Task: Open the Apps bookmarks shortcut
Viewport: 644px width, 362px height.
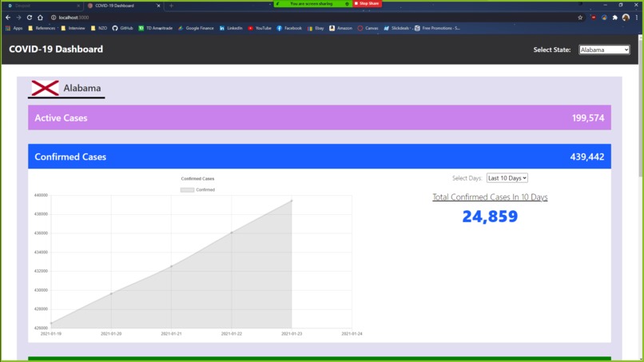Action: 14,28
